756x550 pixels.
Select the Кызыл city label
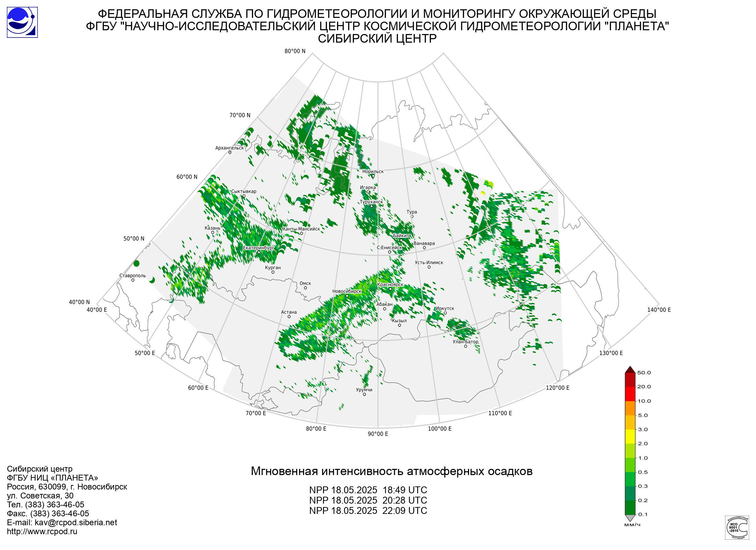pyautogui.click(x=399, y=321)
